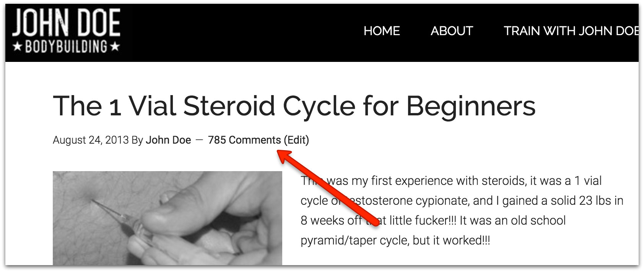Open the HOME navigation item
The width and height of the screenshot is (644, 272).
pos(382,31)
